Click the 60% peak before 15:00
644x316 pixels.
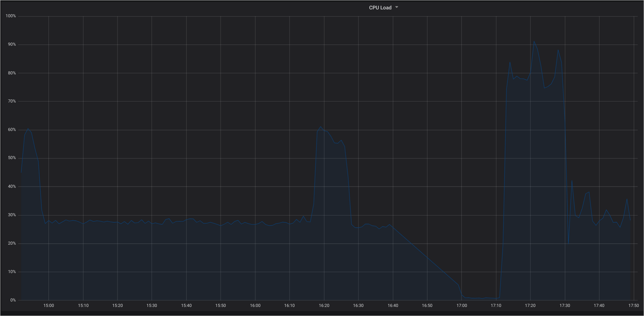pyautogui.click(x=28, y=129)
